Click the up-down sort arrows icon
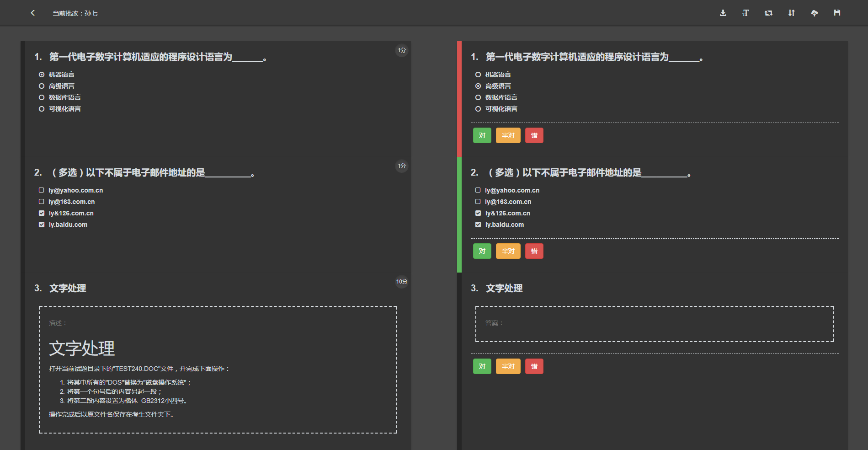This screenshot has width=868, height=450. (791, 13)
